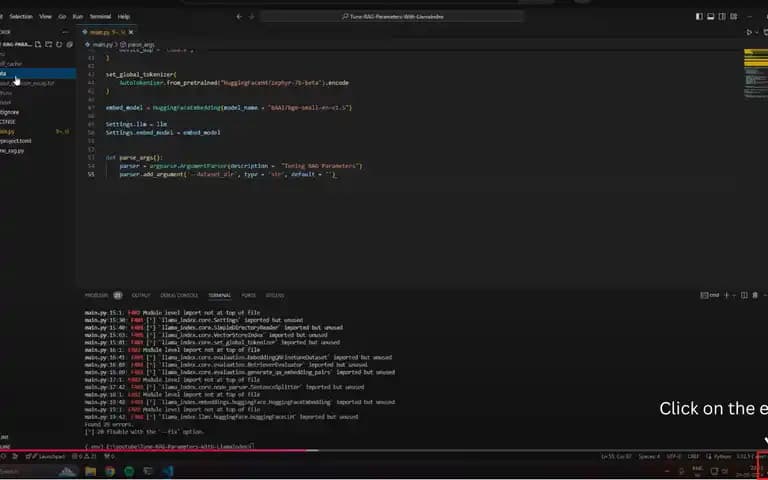Click line 55 add_argument code line

228,174
